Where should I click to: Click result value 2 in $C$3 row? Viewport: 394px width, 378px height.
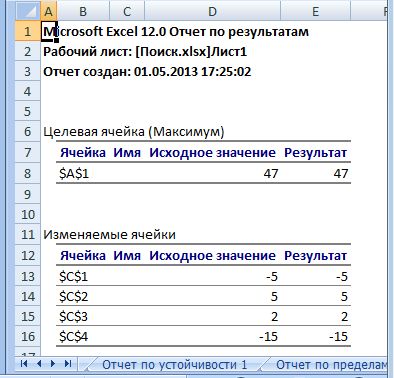point(344,317)
